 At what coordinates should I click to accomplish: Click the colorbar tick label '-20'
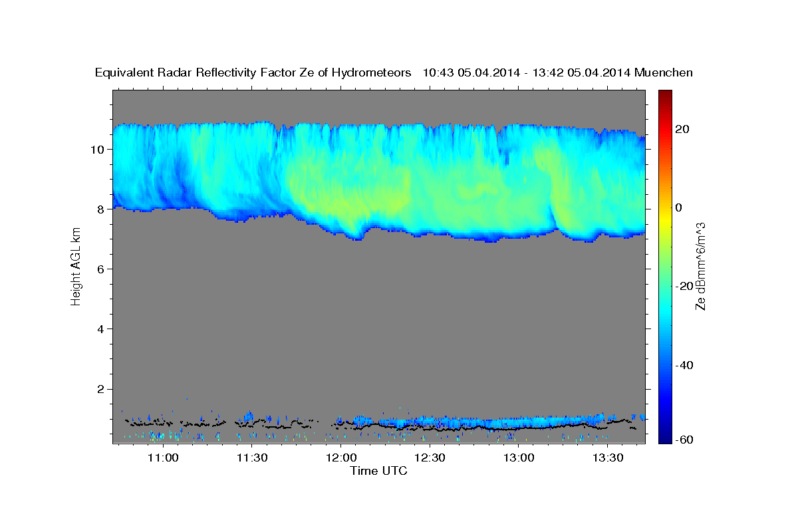(x=685, y=287)
